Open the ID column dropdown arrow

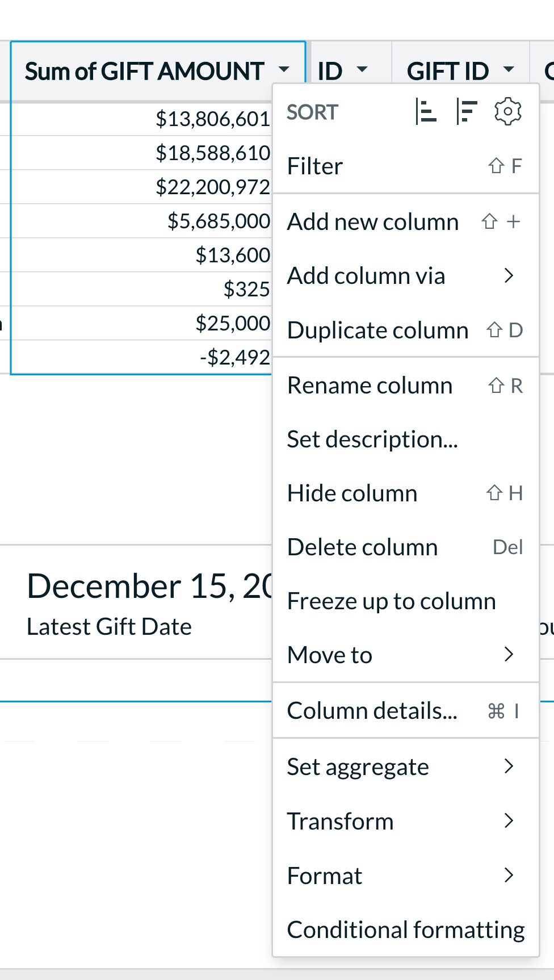pyautogui.click(x=362, y=70)
